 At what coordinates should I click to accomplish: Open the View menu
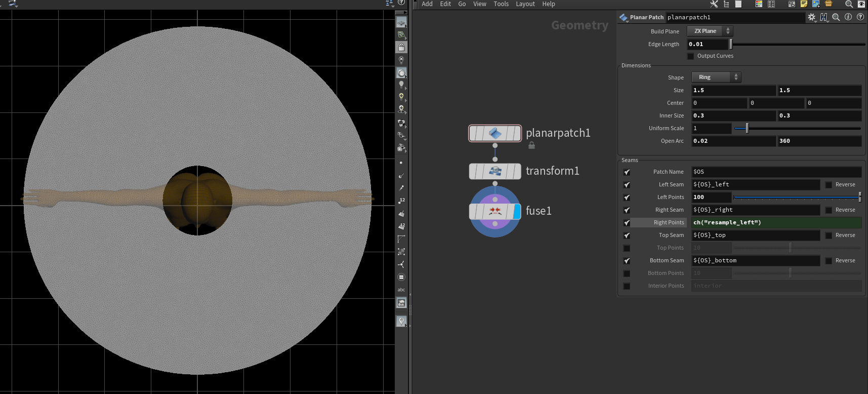(480, 4)
